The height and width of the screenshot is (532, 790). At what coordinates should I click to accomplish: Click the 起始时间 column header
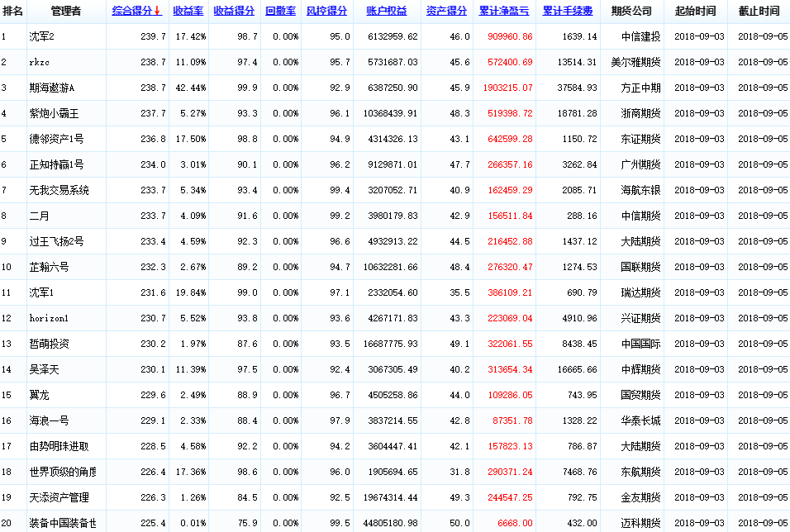[x=695, y=11]
